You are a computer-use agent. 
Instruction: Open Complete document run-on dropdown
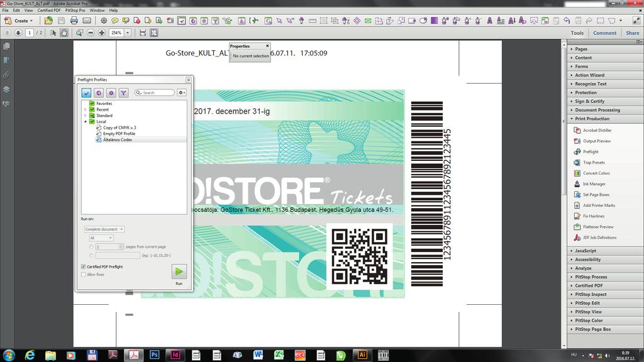click(104, 229)
